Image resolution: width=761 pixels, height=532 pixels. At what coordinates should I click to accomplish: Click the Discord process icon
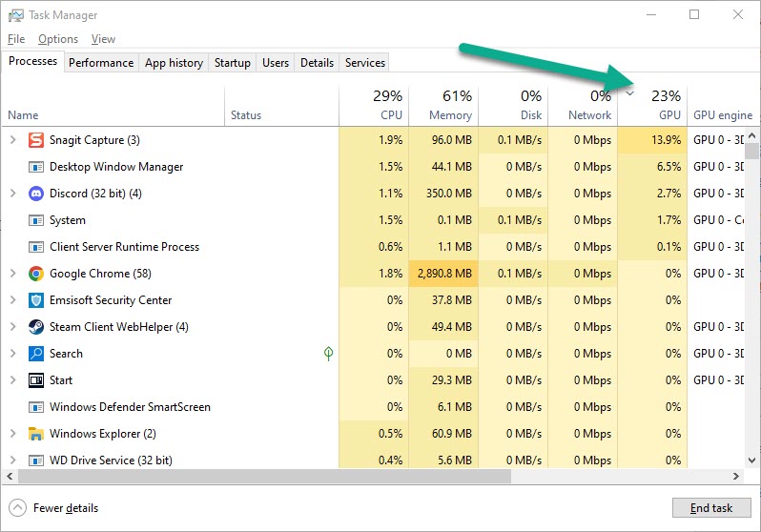click(x=36, y=194)
